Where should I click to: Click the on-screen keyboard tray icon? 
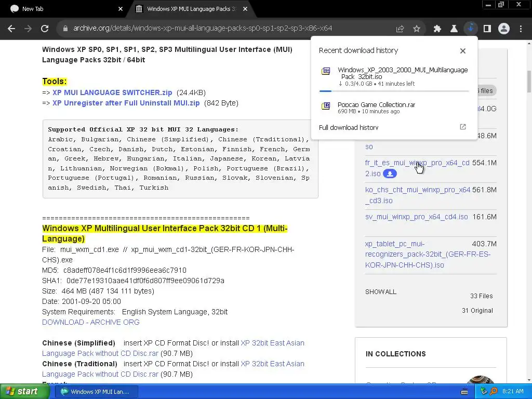pos(464,392)
